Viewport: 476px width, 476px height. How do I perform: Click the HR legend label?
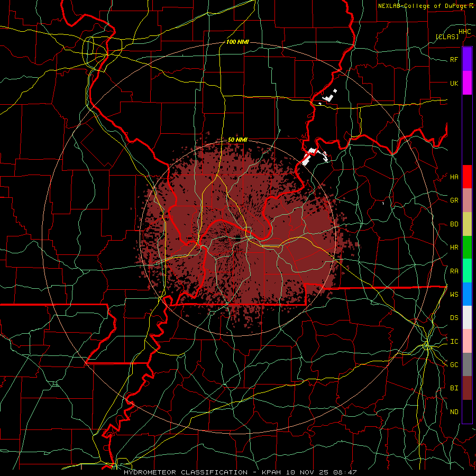[x=454, y=248]
